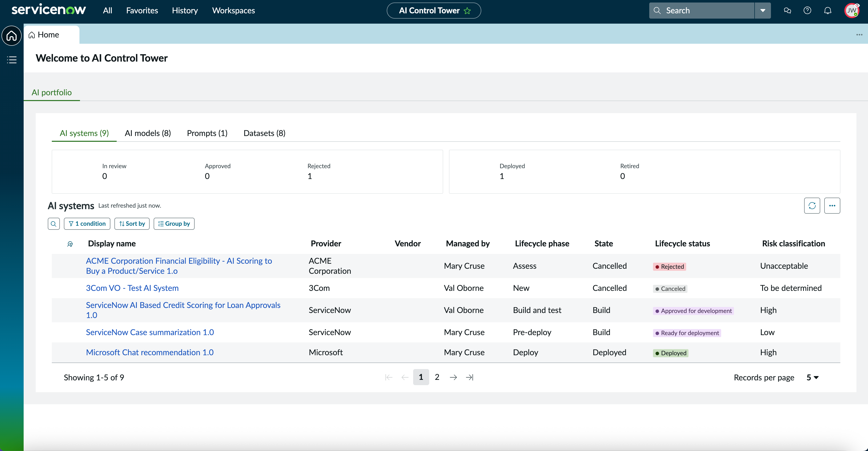Click the Rejected count tile
This screenshot has height=451, width=868.
pyautogui.click(x=319, y=171)
